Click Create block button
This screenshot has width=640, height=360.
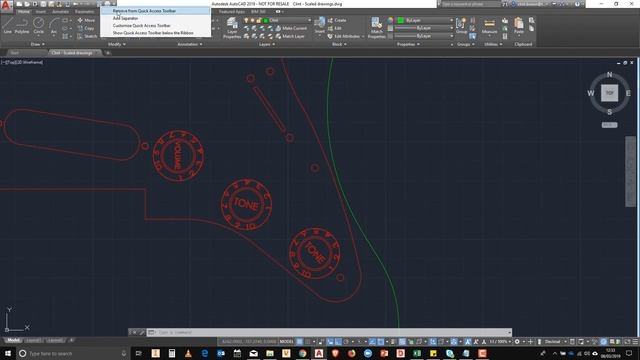click(x=337, y=20)
